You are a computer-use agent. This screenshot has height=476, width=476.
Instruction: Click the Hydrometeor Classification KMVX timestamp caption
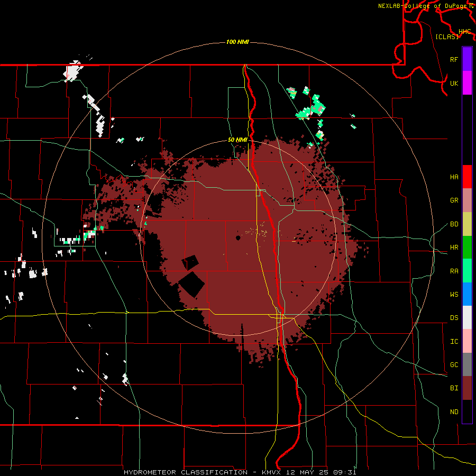pyautogui.click(x=240, y=472)
